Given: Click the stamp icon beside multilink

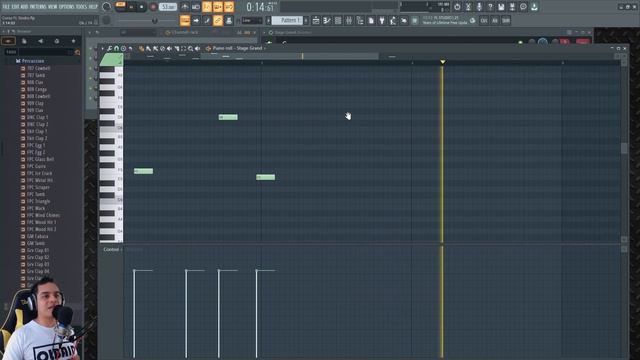Looking at the screenshot, I should 229,20.
